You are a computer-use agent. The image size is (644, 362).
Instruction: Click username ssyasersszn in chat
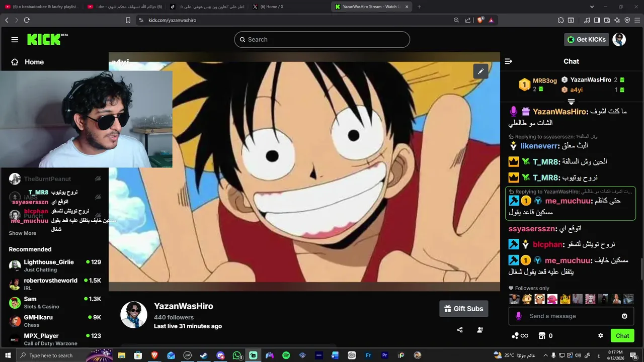(x=531, y=229)
